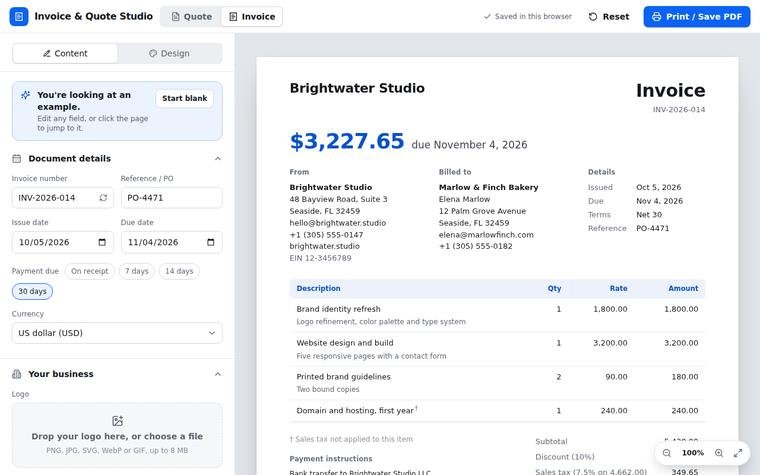Open the Content tab
The width and height of the screenshot is (760, 475).
tap(65, 53)
